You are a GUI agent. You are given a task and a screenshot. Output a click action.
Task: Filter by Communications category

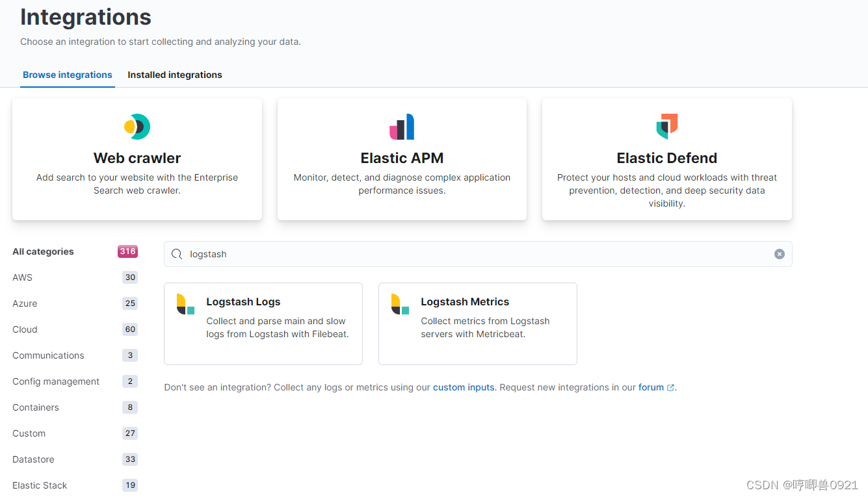tap(48, 355)
